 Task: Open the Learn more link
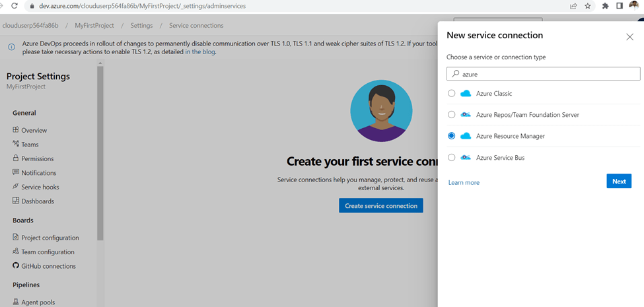(x=464, y=183)
